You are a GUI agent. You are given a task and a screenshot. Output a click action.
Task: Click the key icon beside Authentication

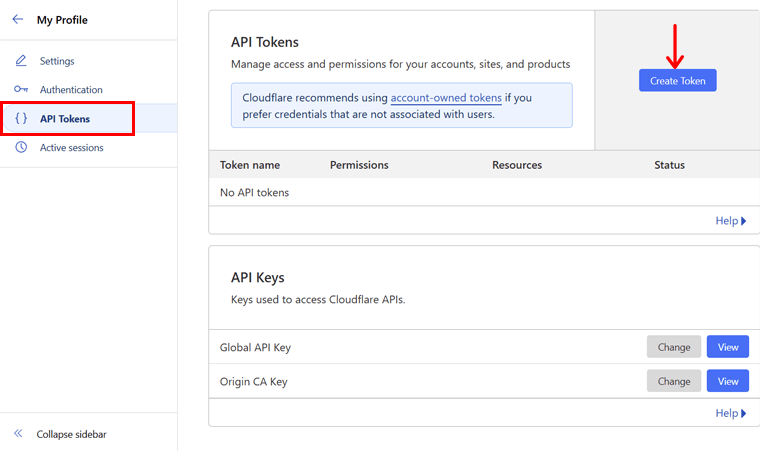21,89
